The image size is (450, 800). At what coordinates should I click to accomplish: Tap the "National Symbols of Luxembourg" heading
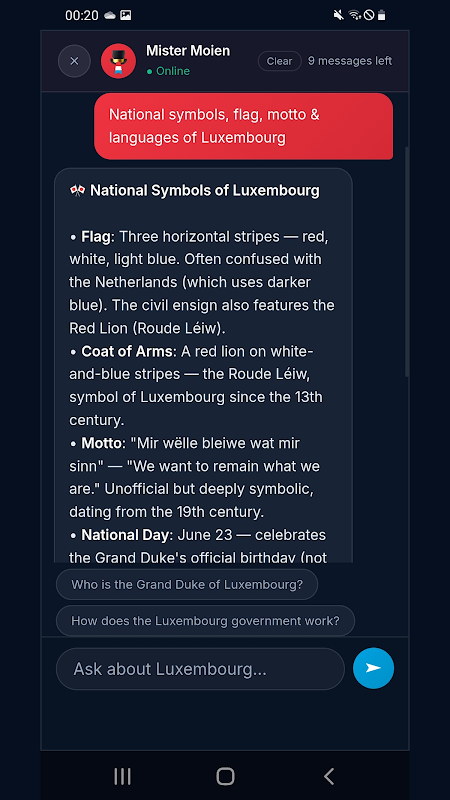pyautogui.click(x=205, y=191)
